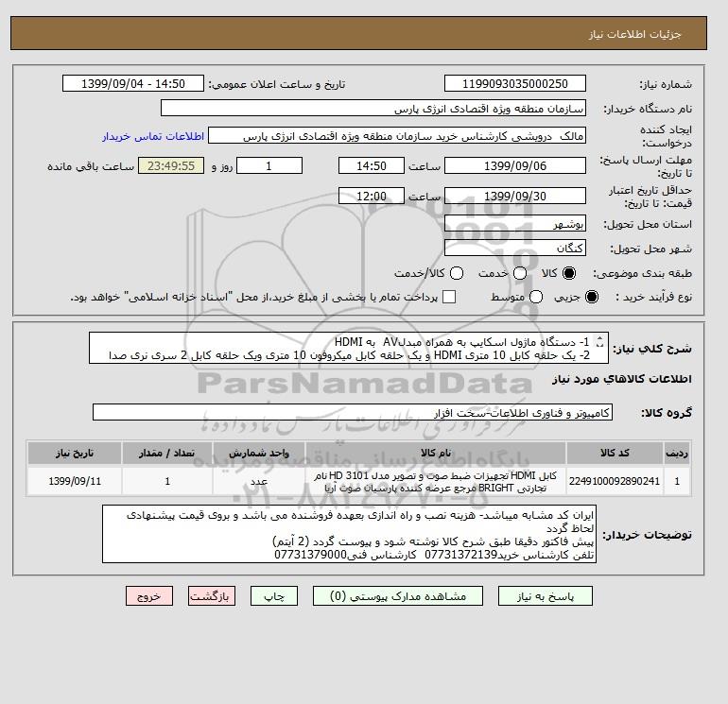Click the گروه کالا label
This screenshot has height=704, width=728.
pyautogui.click(x=667, y=413)
